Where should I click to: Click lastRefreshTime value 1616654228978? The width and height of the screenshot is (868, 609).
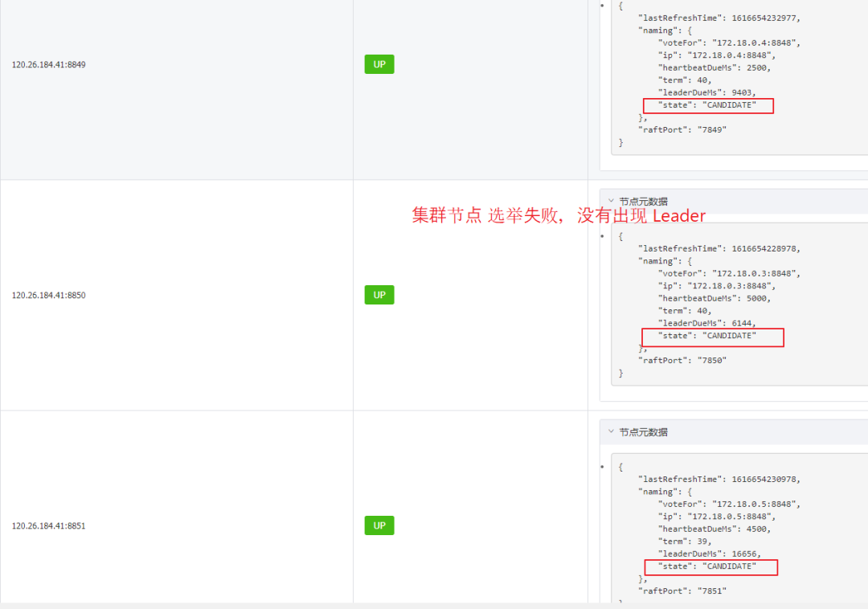764,249
